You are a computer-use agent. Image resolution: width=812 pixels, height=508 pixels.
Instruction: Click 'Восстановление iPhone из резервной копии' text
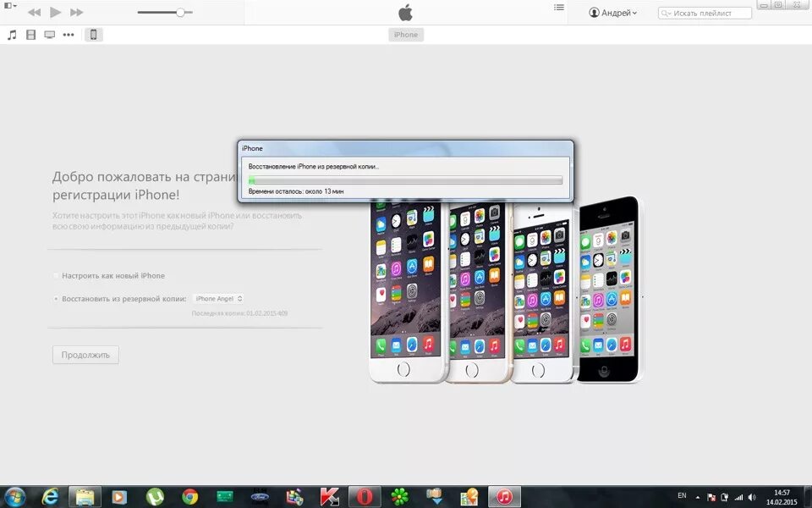point(313,167)
